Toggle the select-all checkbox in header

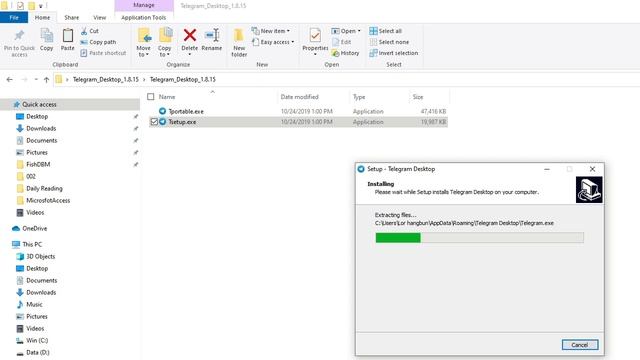point(151,97)
